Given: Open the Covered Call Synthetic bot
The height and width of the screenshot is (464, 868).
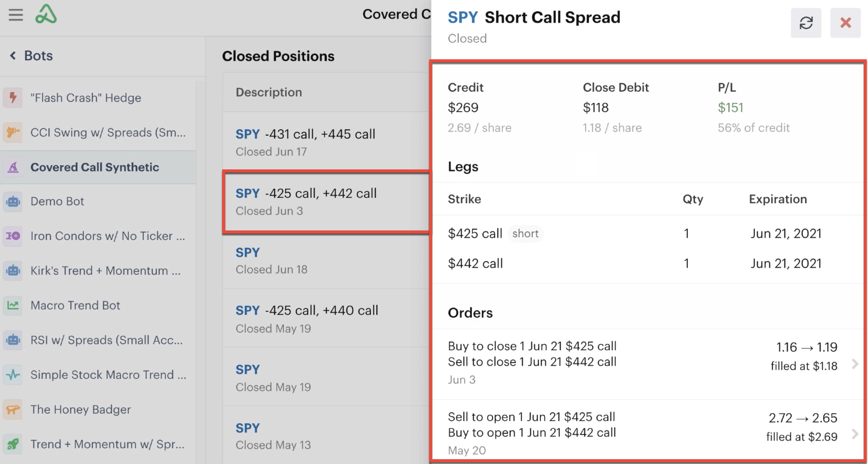Looking at the screenshot, I should 98,167.
